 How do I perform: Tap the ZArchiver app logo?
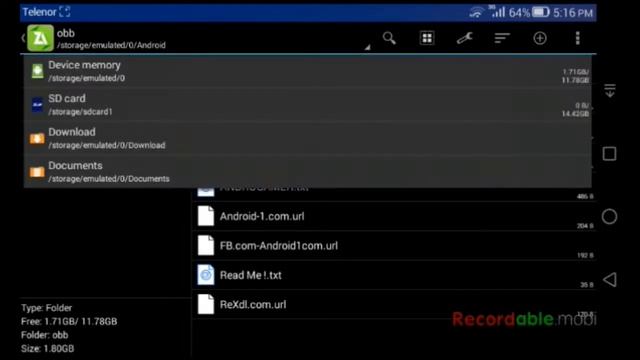pyautogui.click(x=40, y=38)
